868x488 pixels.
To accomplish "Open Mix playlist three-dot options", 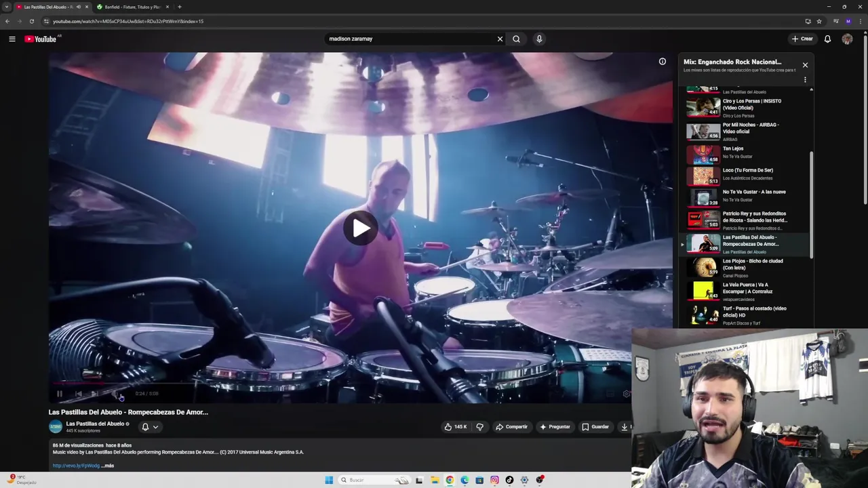I will (x=805, y=80).
